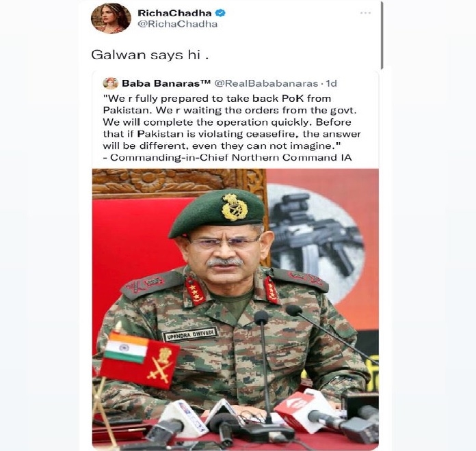Visit the @RichaChadha handle link
Image resolution: width=476 pixels, height=451 pixels.
pyautogui.click(x=178, y=25)
